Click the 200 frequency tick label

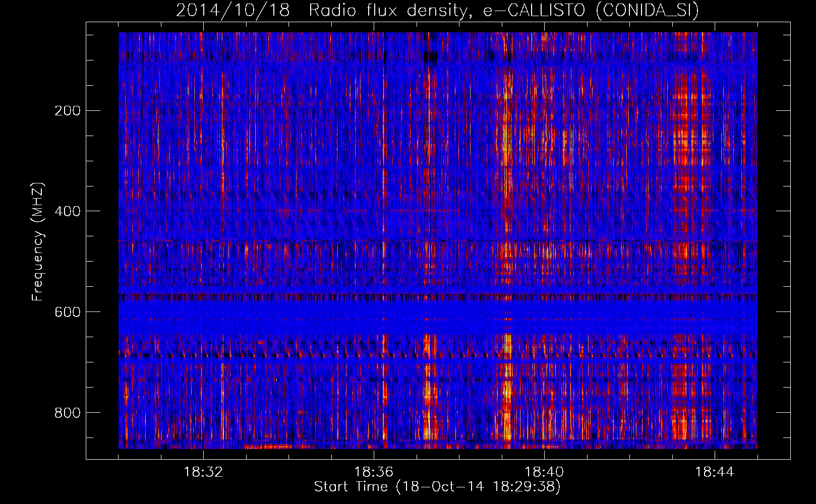pyautogui.click(x=68, y=110)
